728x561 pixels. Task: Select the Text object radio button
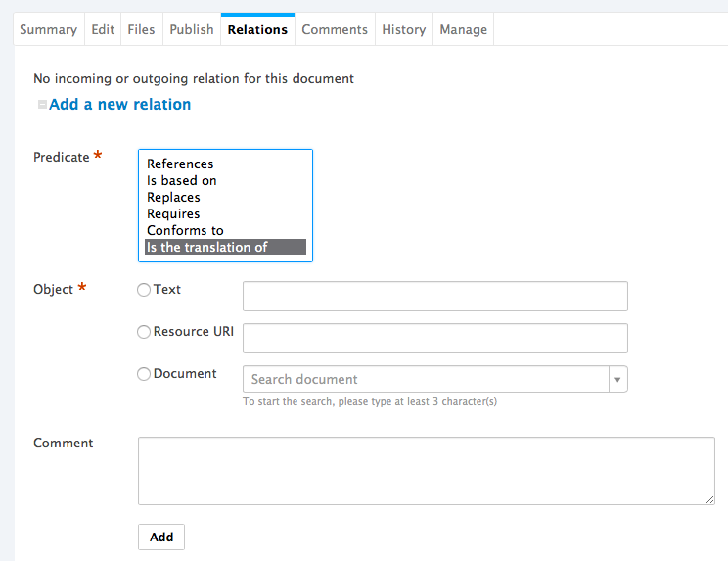tap(144, 290)
